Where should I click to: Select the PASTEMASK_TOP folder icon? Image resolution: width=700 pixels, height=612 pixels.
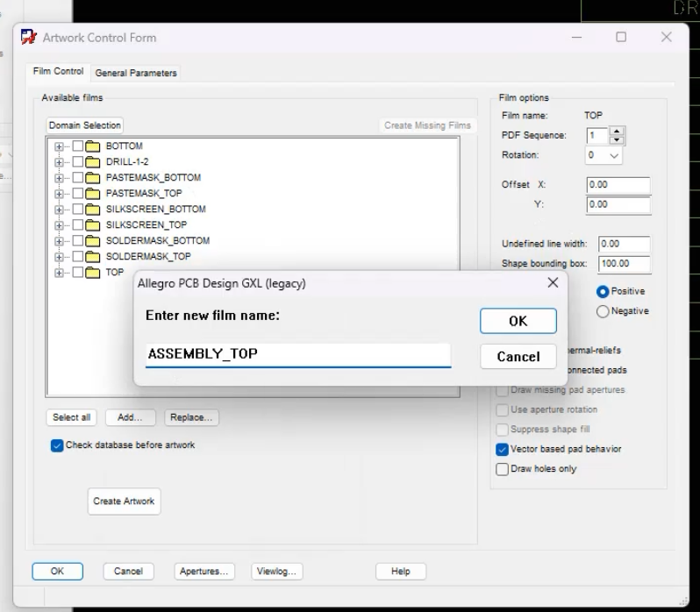tap(92, 194)
